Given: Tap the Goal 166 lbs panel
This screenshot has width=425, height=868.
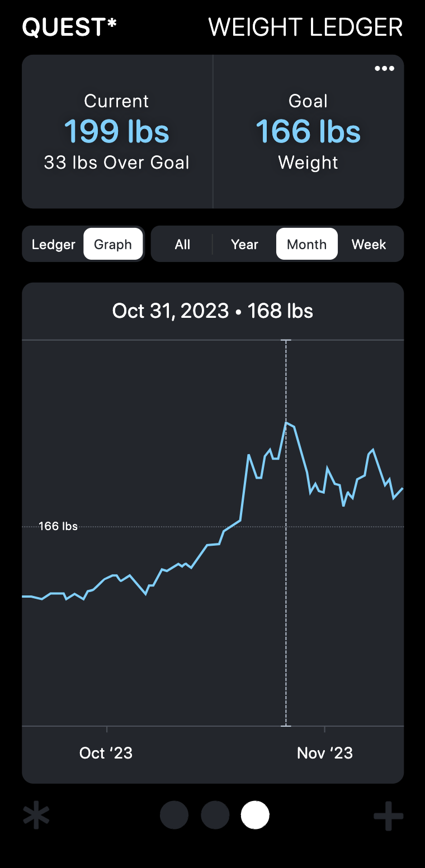Looking at the screenshot, I should tap(308, 132).
